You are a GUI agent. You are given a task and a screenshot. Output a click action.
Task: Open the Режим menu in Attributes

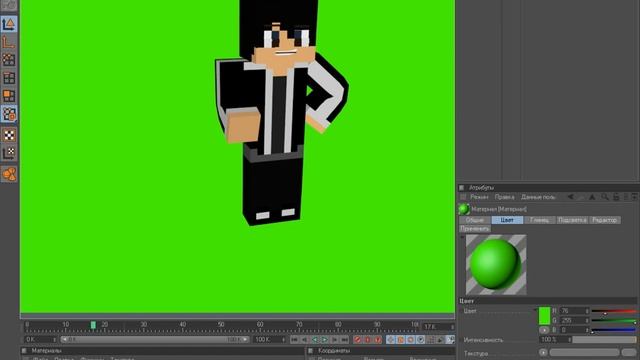coord(479,197)
